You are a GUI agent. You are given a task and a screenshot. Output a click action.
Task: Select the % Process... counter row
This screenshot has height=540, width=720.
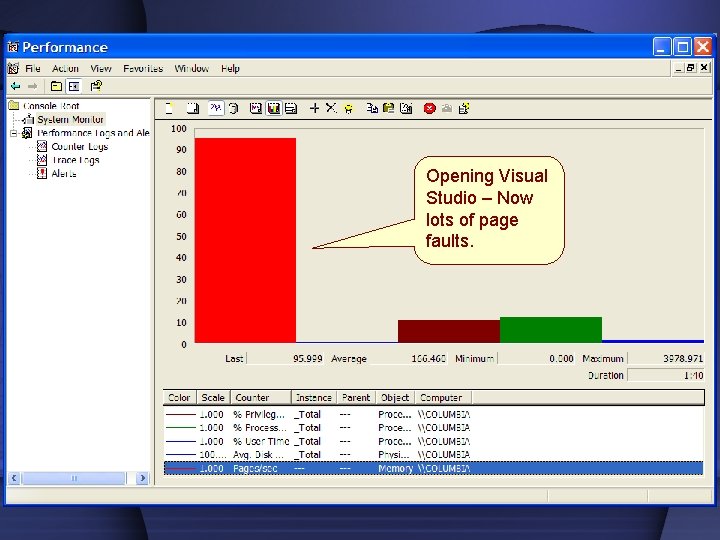click(x=433, y=428)
